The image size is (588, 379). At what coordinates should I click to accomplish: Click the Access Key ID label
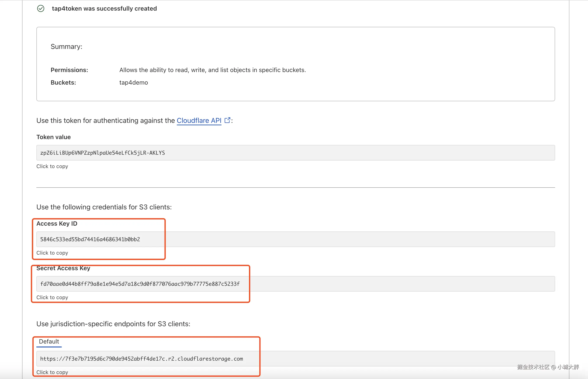tap(57, 224)
